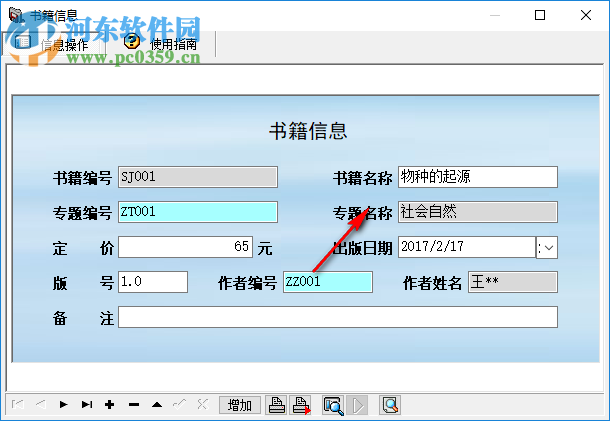Close the 书籍信息 window
This screenshot has width=610, height=421.
586,15
